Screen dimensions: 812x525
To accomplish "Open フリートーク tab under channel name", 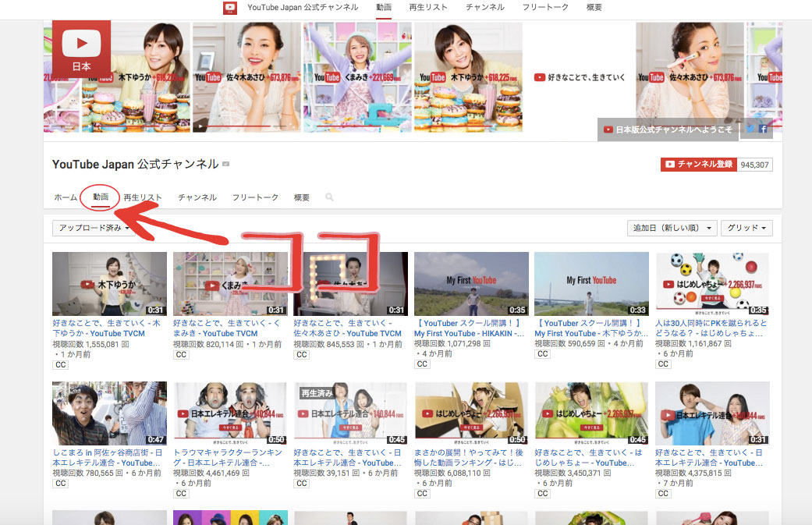I will [x=255, y=197].
